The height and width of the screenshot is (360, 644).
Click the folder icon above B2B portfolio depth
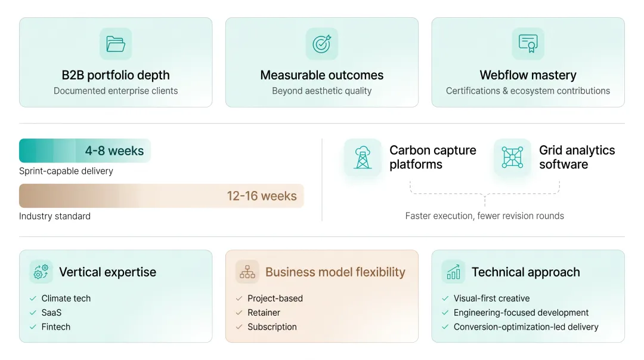point(116,44)
